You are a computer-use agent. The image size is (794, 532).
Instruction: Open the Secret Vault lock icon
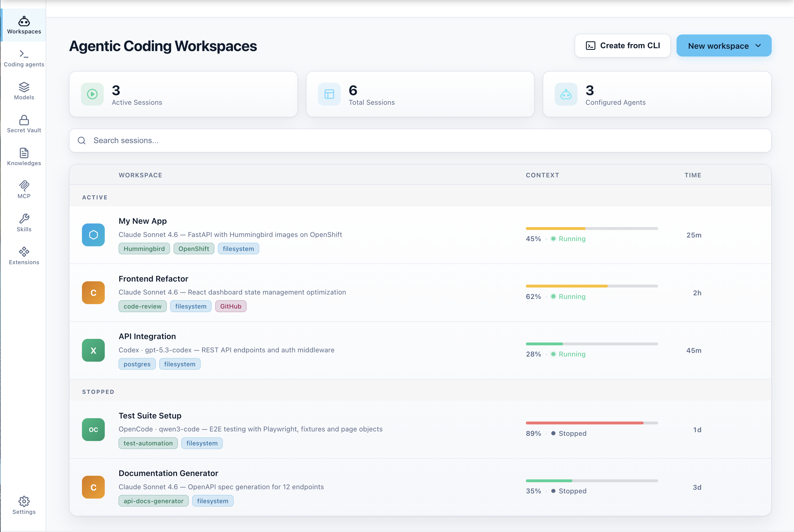(24, 120)
